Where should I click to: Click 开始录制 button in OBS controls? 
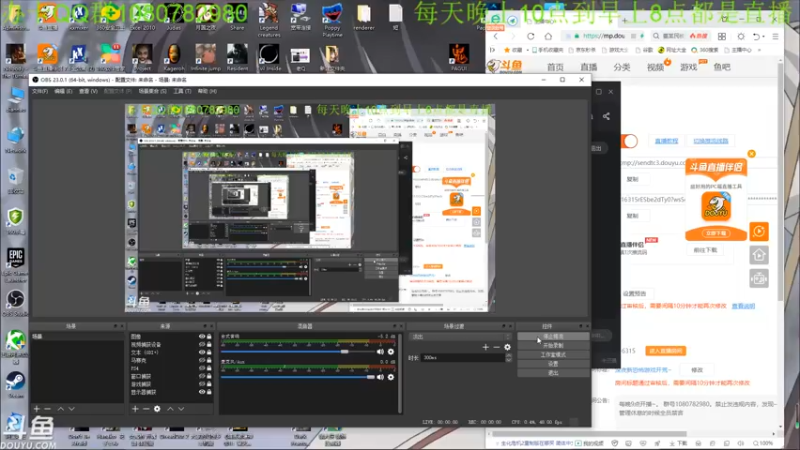point(553,345)
